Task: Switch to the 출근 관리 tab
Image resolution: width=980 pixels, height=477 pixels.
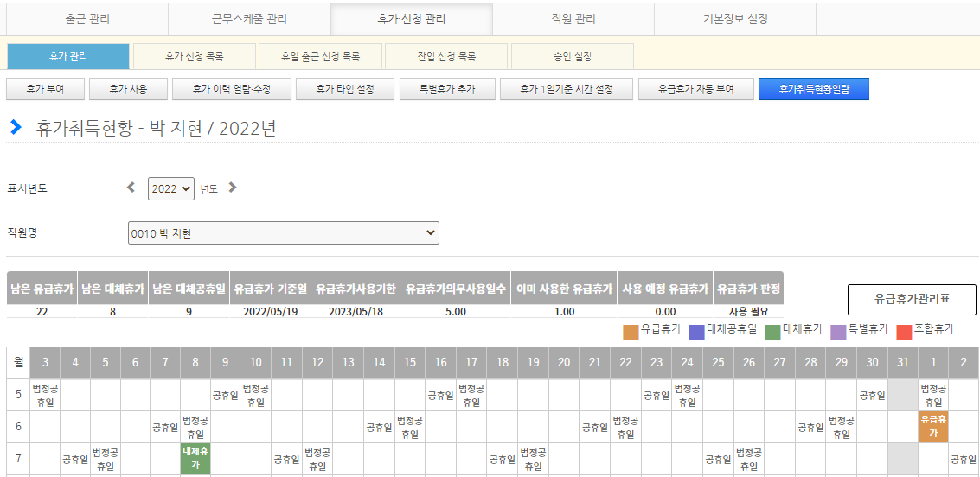Action: coord(87,18)
